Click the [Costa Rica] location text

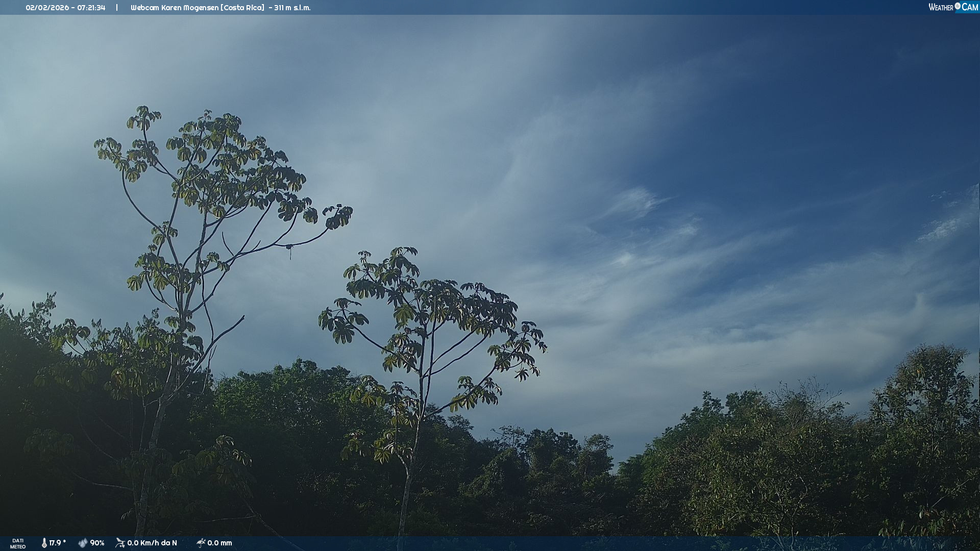242,8
